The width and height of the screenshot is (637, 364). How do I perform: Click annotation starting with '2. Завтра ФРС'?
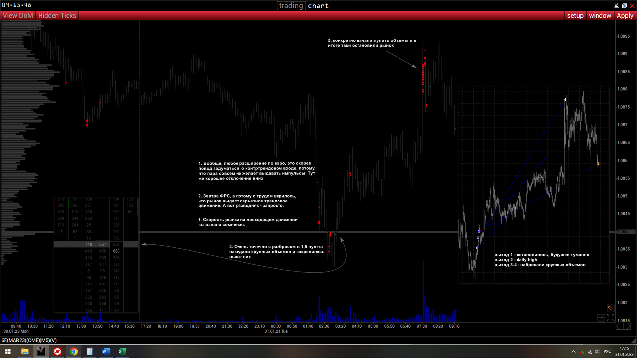[247, 201]
